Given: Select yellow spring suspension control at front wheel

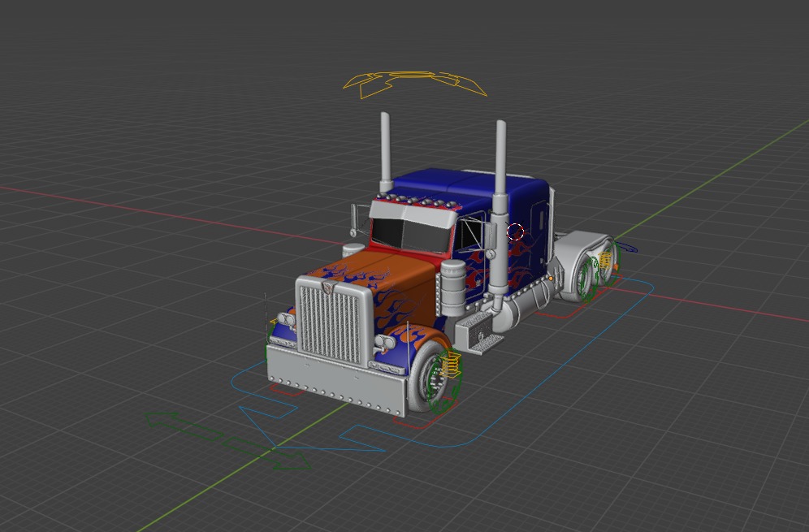Looking at the screenshot, I should [452, 363].
